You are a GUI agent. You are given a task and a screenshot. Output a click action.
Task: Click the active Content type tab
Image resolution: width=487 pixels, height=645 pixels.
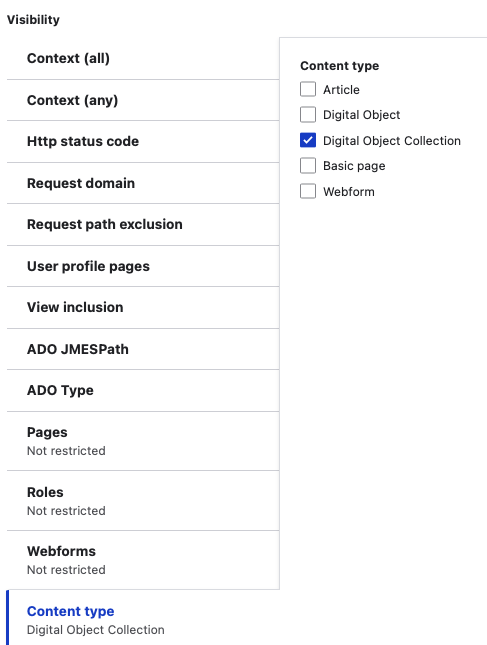[x=143, y=617]
